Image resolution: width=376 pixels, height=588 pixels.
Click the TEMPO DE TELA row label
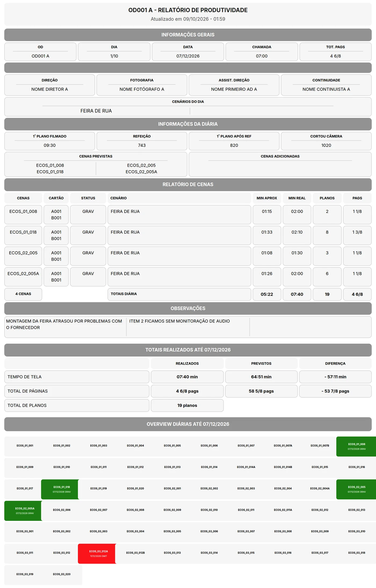point(77,377)
